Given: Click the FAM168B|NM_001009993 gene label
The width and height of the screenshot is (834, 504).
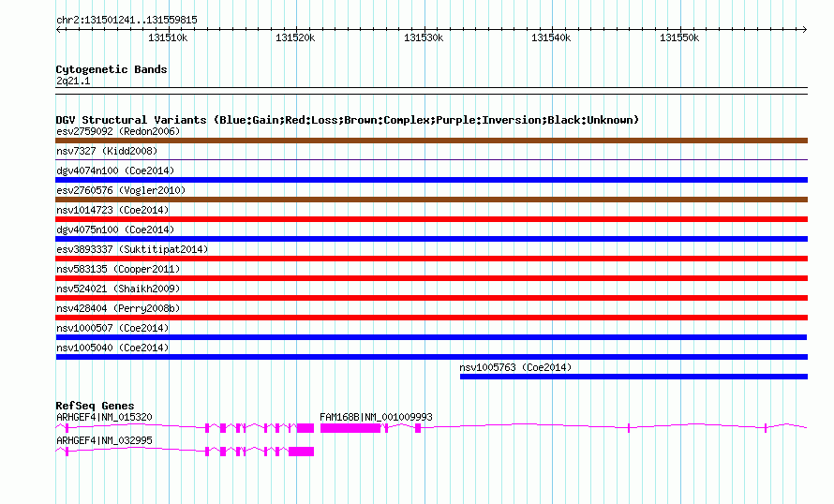Looking at the screenshot, I should click(376, 417).
